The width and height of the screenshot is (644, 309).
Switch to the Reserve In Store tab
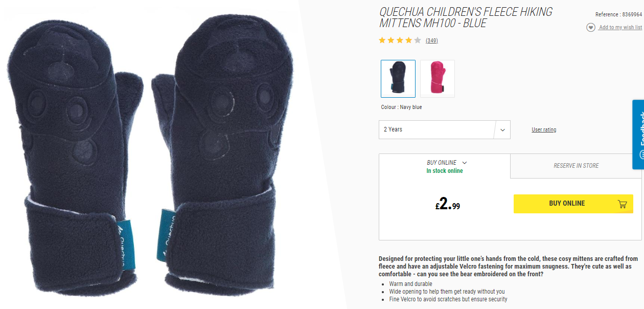(576, 166)
